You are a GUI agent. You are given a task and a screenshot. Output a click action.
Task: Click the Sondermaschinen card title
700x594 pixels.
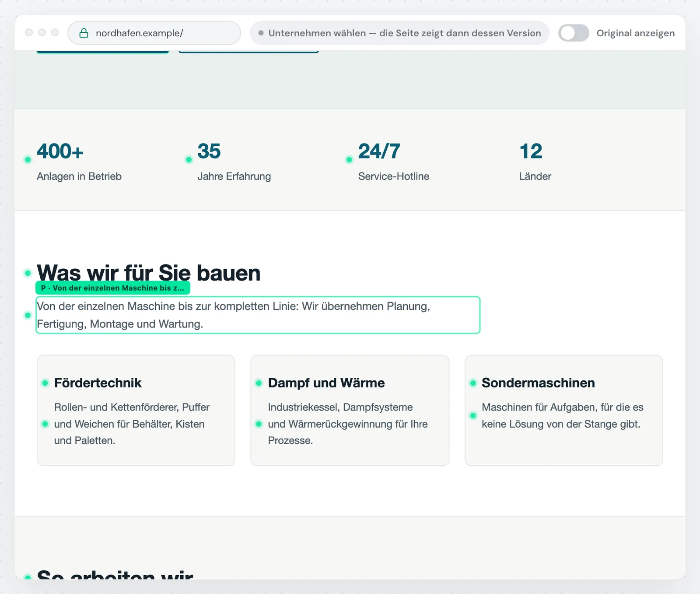(538, 383)
